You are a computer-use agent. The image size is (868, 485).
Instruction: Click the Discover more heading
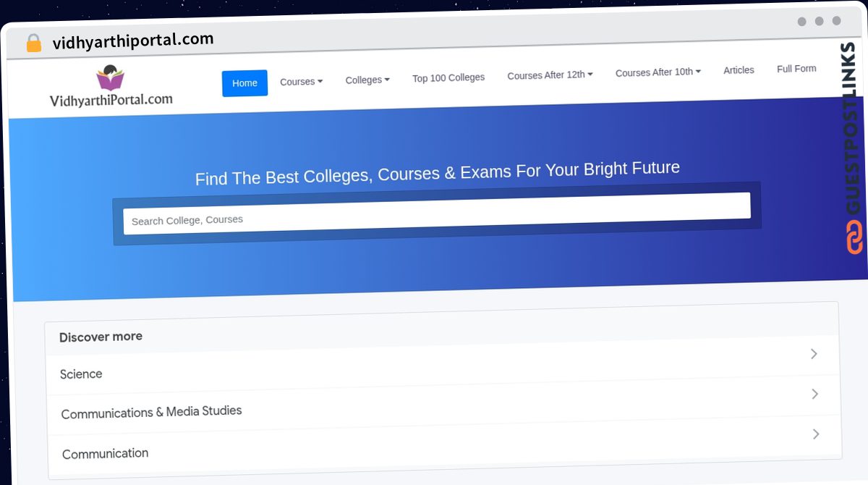coord(101,337)
